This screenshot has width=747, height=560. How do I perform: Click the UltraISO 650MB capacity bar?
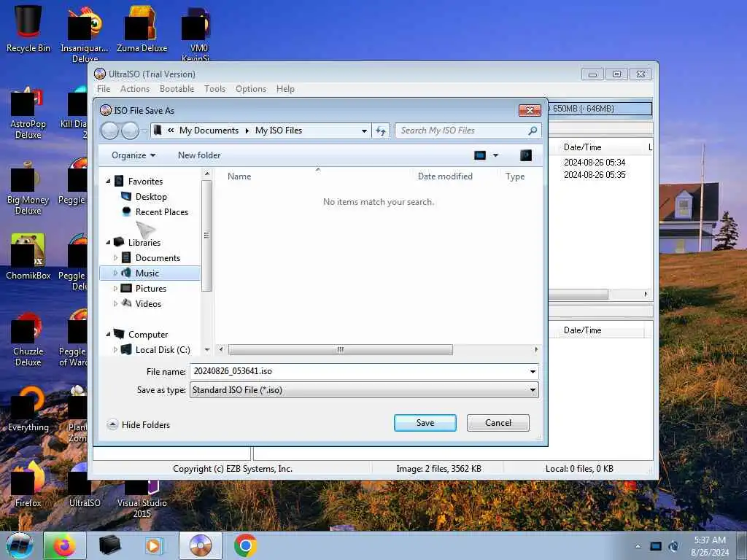(600, 109)
